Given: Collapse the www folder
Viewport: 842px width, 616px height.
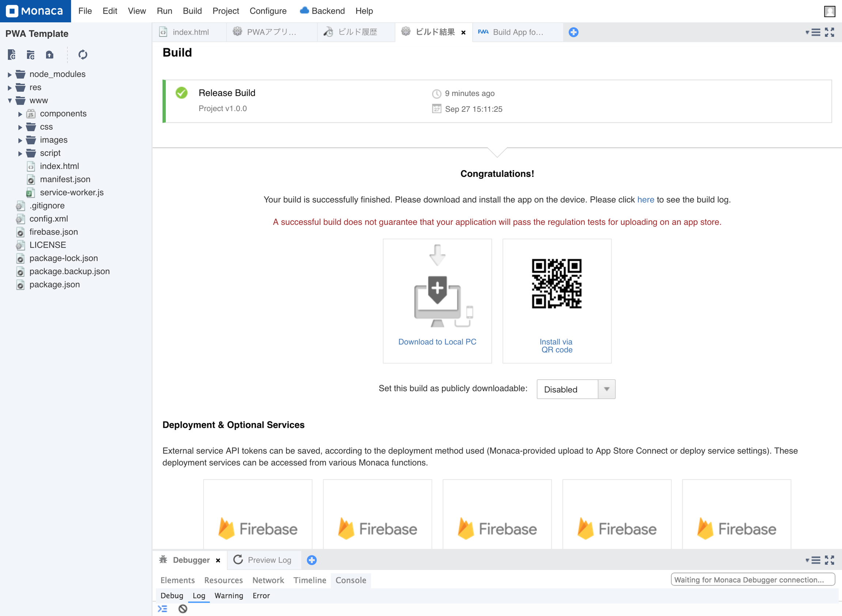Looking at the screenshot, I should (x=10, y=101).
